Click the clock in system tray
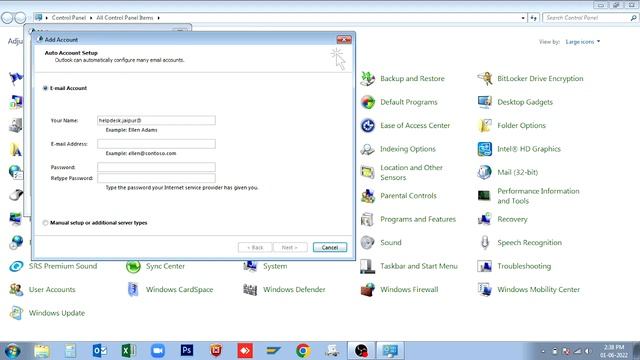Viewport: 640px width, 360px height. 614,351
